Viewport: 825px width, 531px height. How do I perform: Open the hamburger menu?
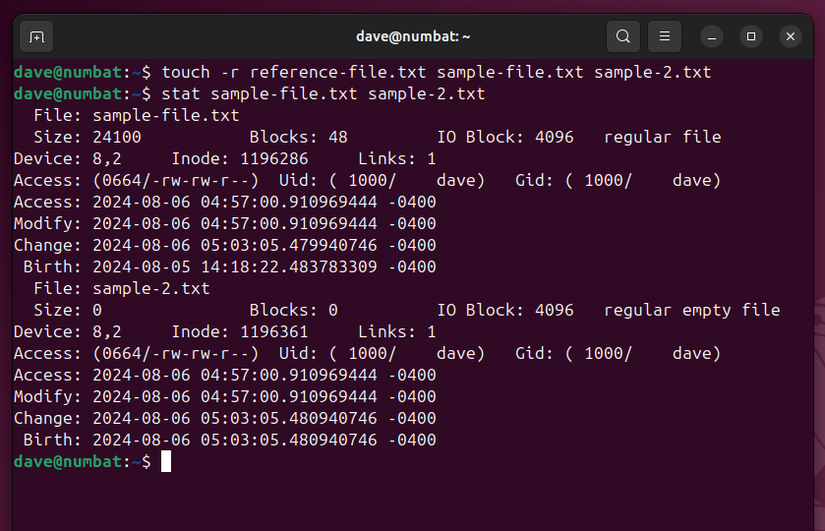click(664, 37)
